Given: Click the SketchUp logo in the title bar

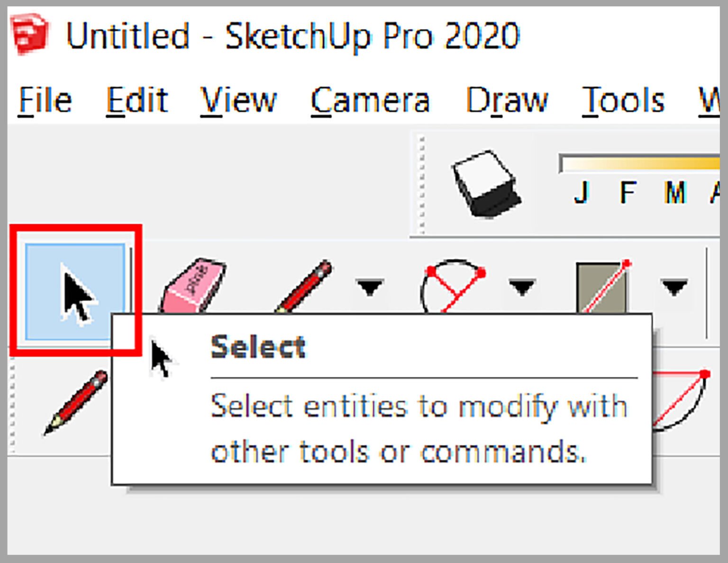Looking at the screenshot, I should (x=28, y=33).
